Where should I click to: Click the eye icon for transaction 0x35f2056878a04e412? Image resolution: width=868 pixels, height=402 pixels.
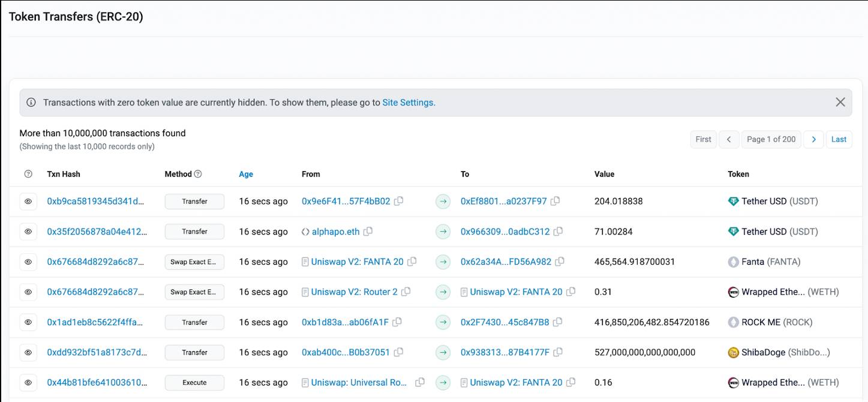pyautogui.click(x=28, y=232)
